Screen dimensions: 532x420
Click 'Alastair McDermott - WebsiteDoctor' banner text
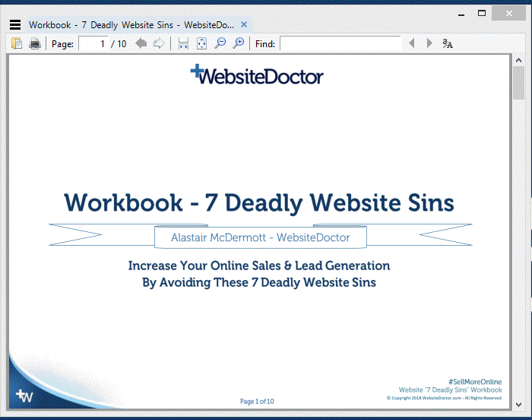(x=260, y=237)
